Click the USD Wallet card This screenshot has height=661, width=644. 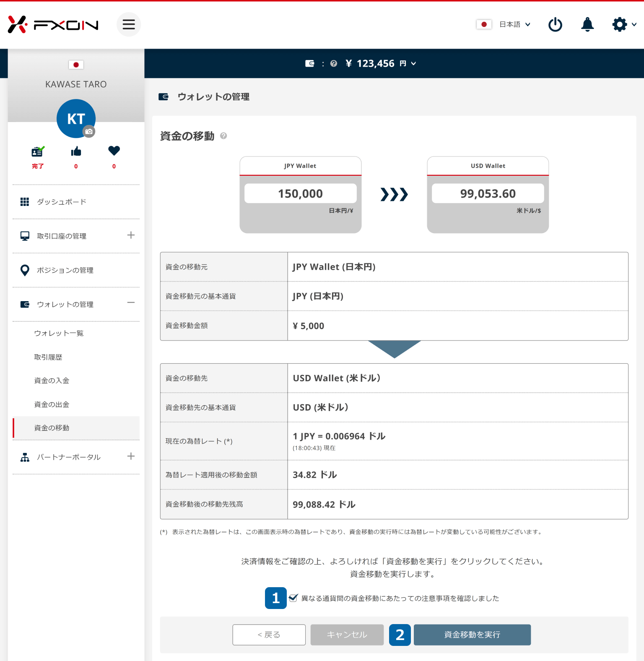(x=488, y=195)
